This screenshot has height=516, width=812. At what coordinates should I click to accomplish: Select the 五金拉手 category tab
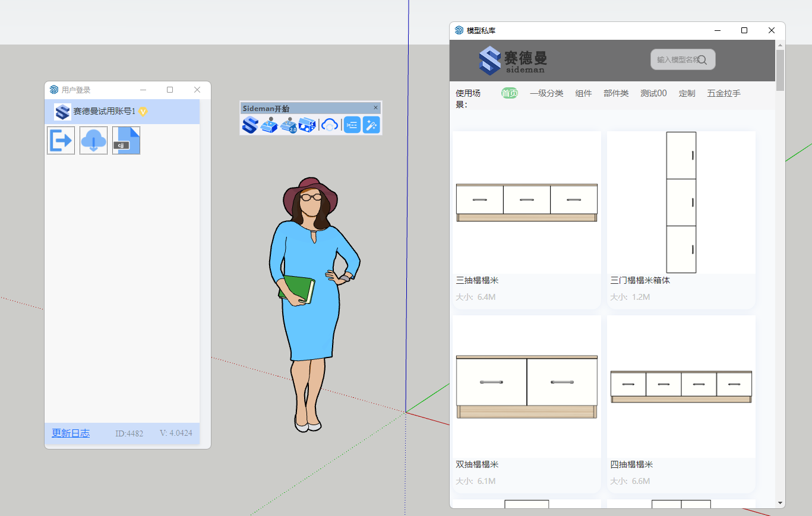723,93
